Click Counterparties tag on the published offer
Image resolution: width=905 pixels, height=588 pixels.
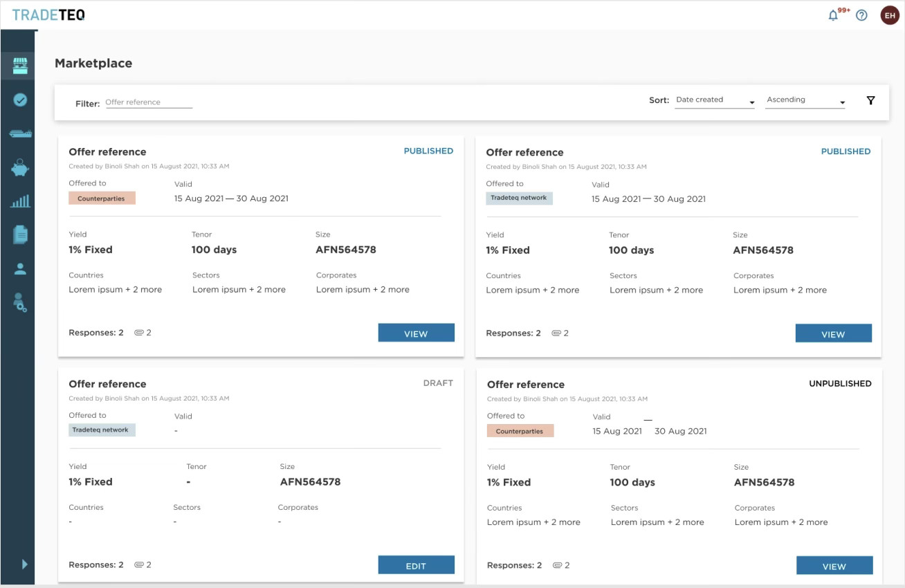point(102,199)
